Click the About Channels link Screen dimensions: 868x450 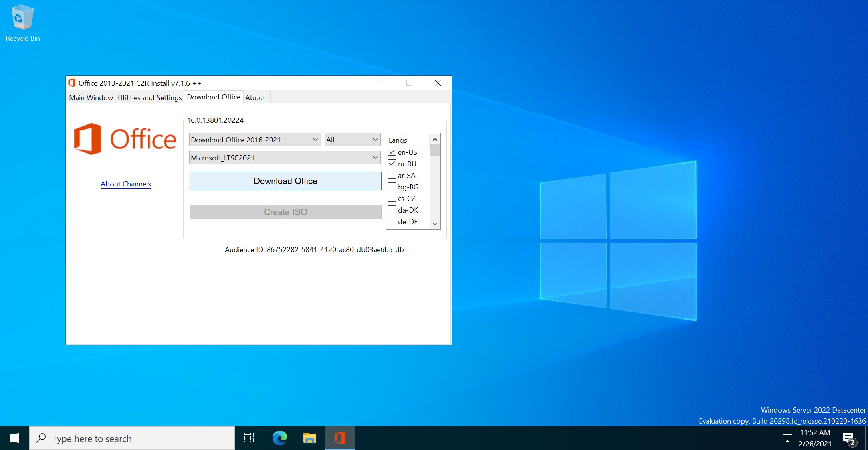coord(125,184)
